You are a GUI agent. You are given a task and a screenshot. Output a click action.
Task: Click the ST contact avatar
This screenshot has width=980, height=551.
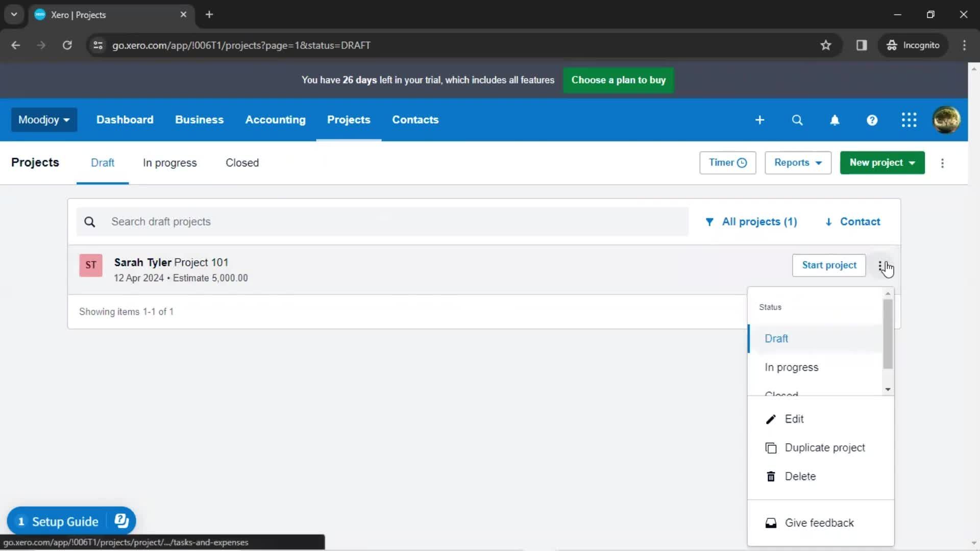[91, 265]
